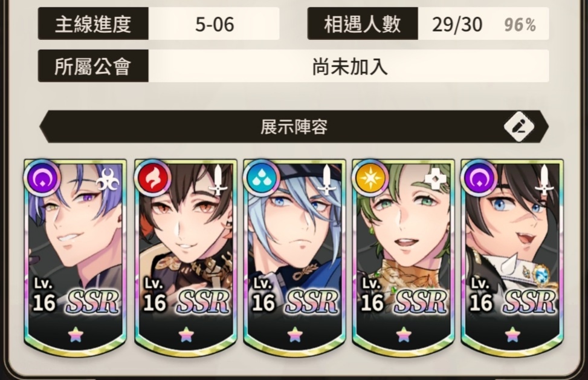
Task: Click the edit pencil icon on 展示陣容 bar
Action: pos(519,126)
